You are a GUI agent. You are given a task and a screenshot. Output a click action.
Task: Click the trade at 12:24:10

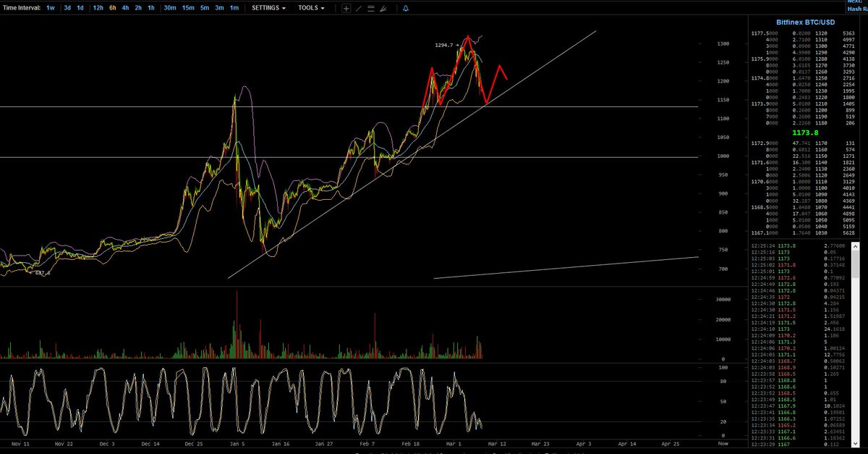[799, 329]
